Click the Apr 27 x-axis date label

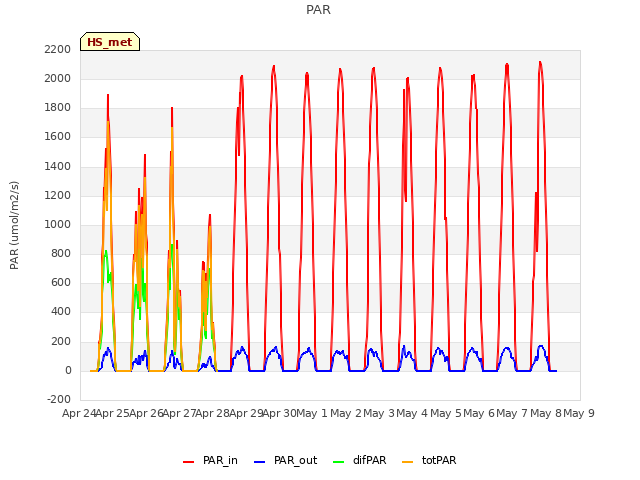coord(180,413)
